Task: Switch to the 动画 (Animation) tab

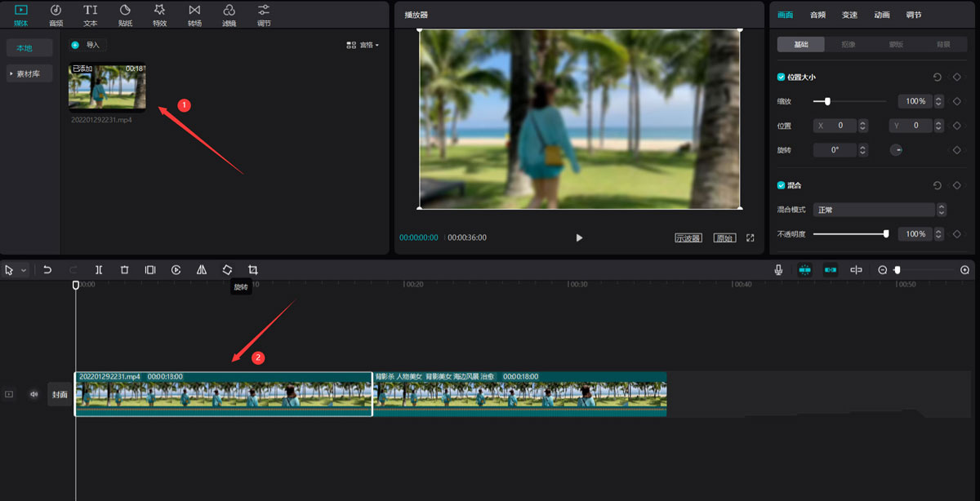Action: (882, 15)
